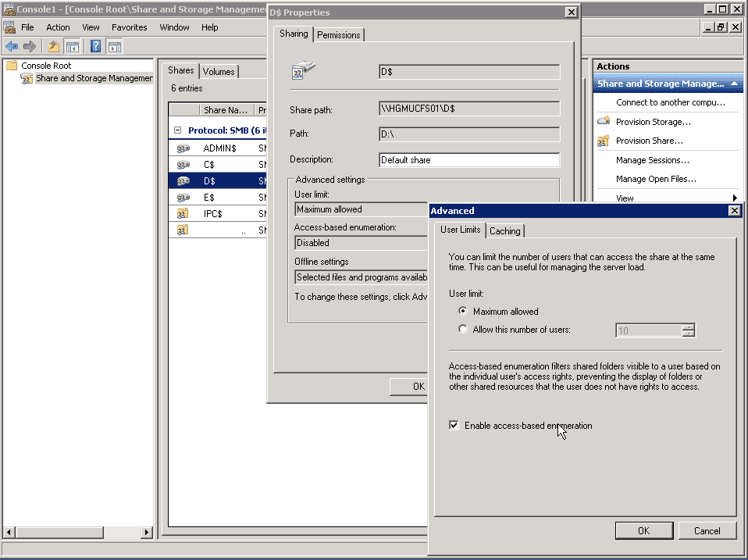748x560 pixels.
Task: Click the Back arrow toolbar icon
Action: 12,46
